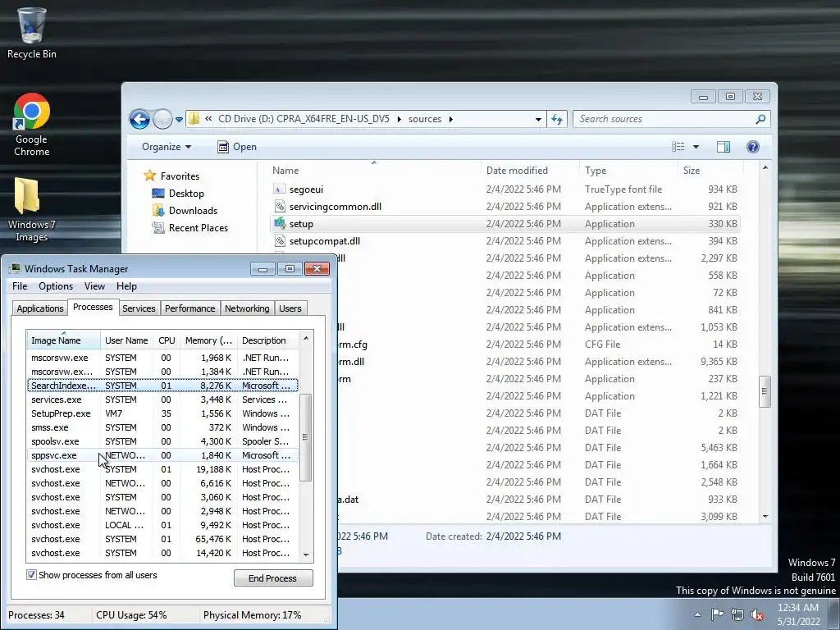Select Recent Places in Favorites
The image size is (840, 630).
tap(199, 228)
